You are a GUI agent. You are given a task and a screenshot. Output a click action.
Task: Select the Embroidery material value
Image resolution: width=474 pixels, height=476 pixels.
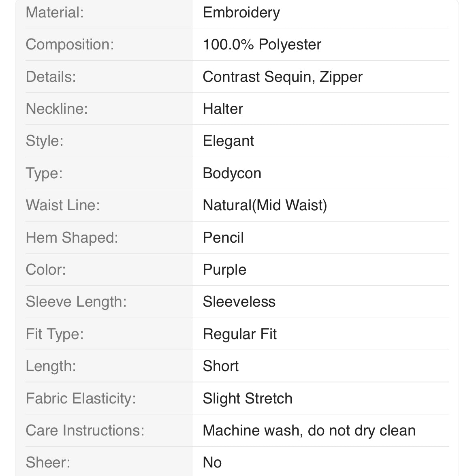coord(241,13)
